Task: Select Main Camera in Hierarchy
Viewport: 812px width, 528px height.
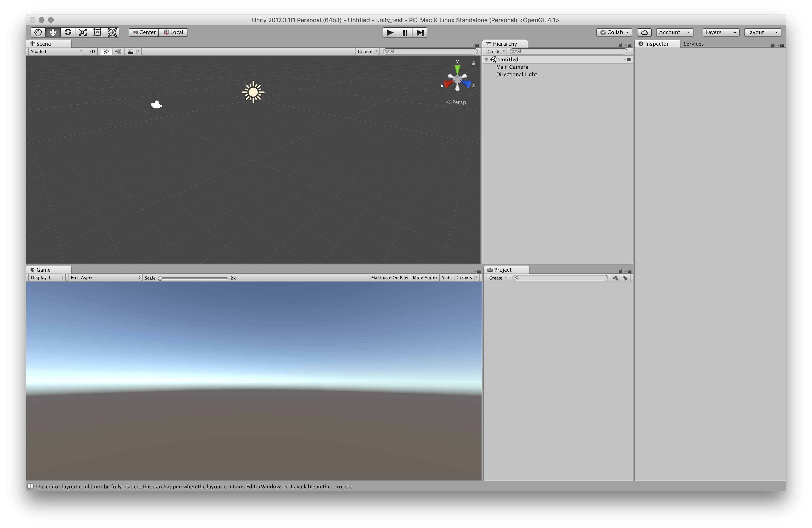Action: coord(558,67)
